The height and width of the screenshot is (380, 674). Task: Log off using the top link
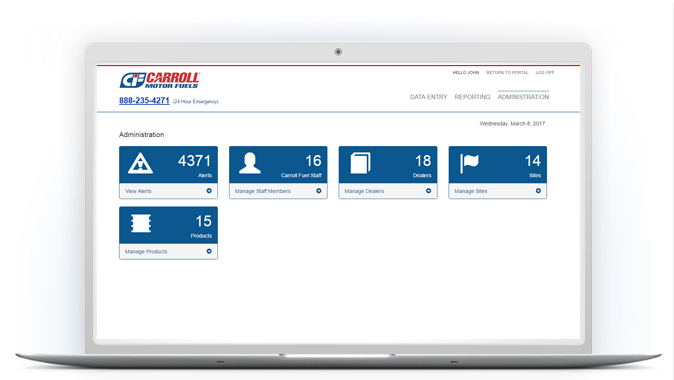[545, 73]
